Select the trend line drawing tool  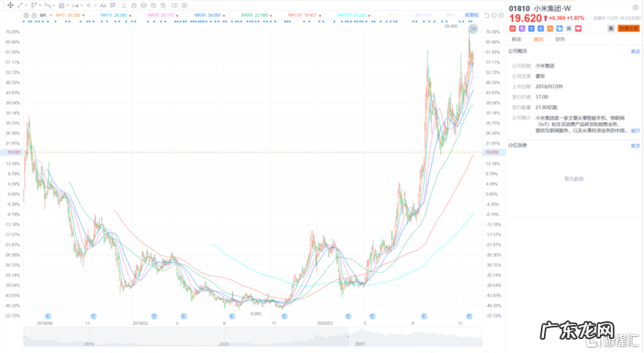[20, 5]
